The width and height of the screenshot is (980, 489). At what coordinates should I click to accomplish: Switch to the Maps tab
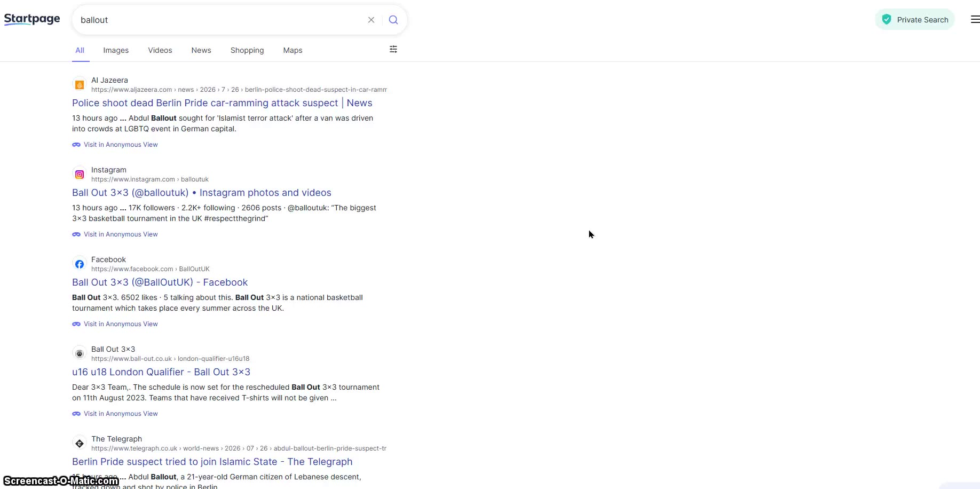293,50
